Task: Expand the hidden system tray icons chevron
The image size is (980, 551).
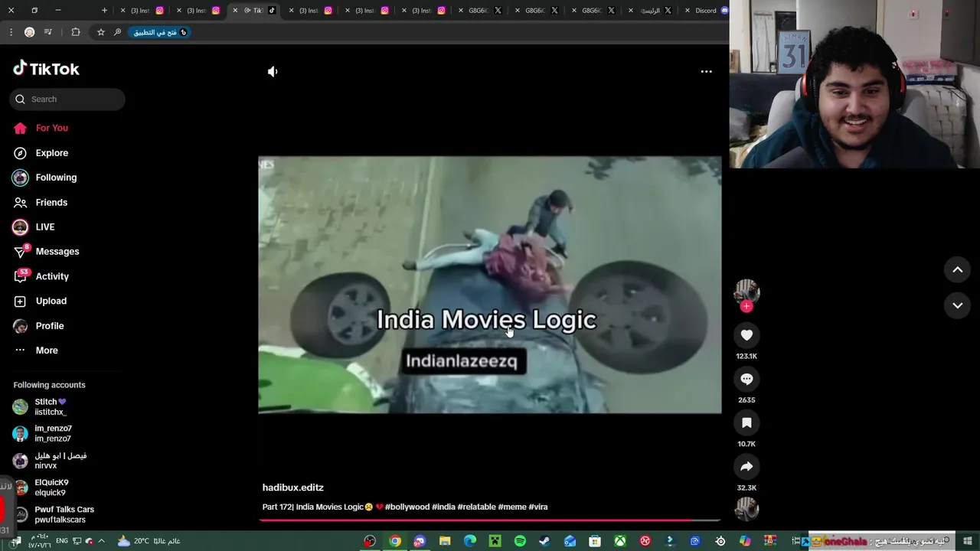Action: pos(101,541)
